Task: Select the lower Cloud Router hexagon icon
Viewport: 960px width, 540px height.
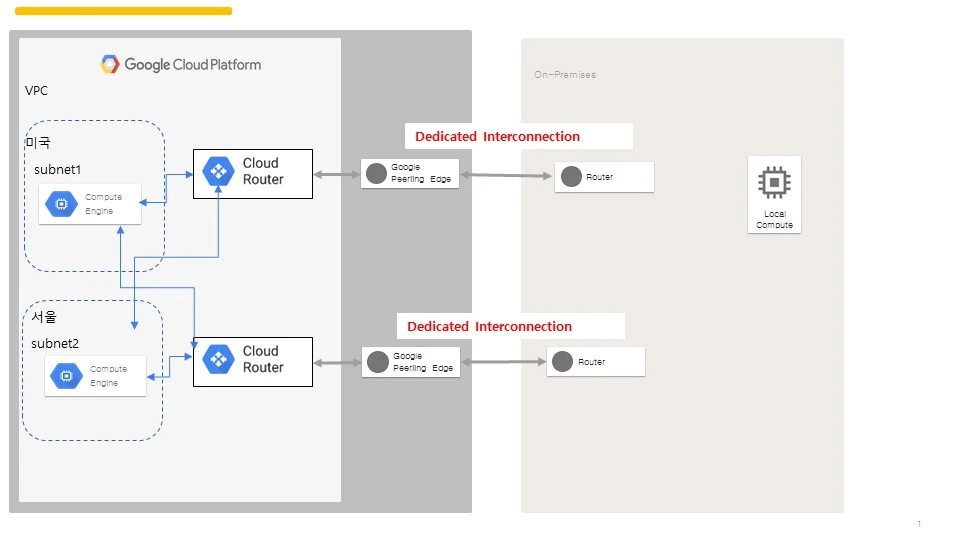Action: 219,359
